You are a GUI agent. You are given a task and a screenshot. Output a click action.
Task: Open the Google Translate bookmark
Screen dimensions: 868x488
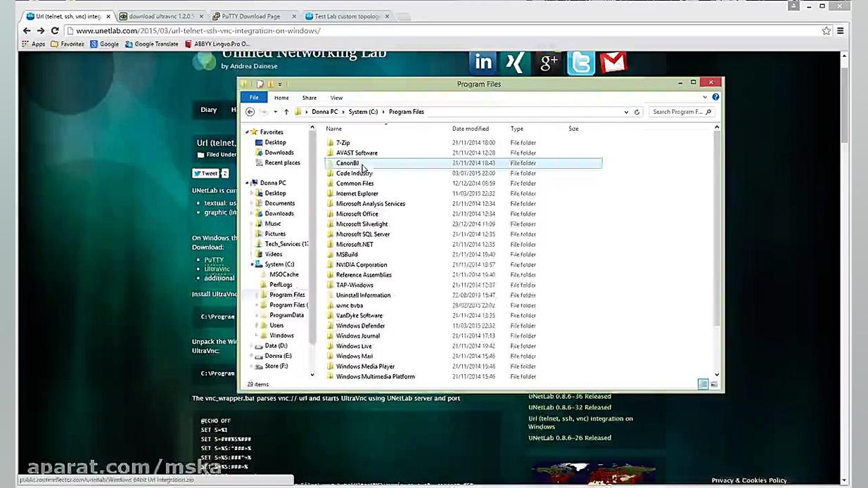(152, 44)
